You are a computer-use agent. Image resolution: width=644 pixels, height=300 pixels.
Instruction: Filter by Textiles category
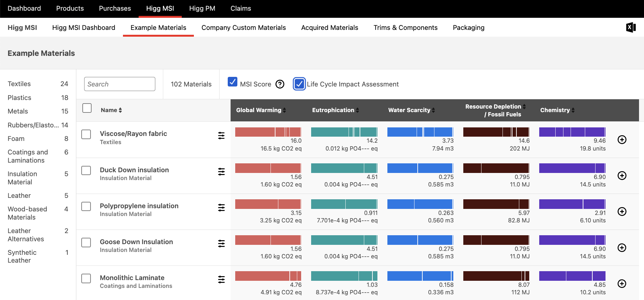[38, 84]
